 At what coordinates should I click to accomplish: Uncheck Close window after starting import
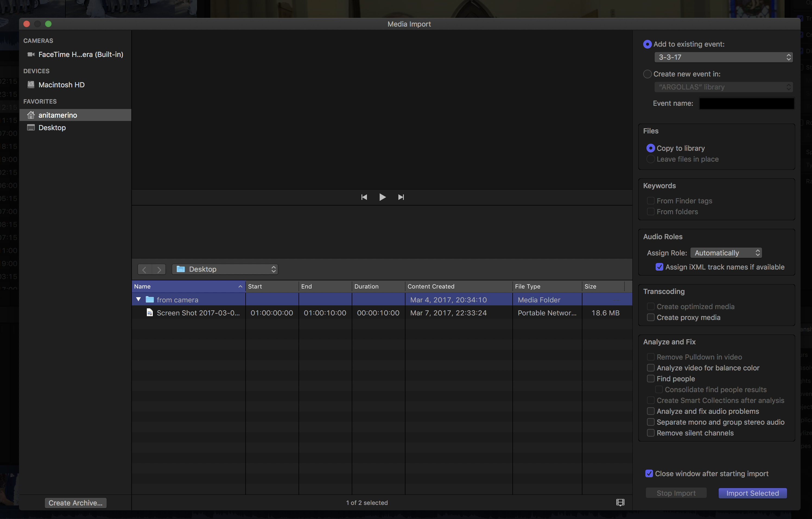(649, 473)
